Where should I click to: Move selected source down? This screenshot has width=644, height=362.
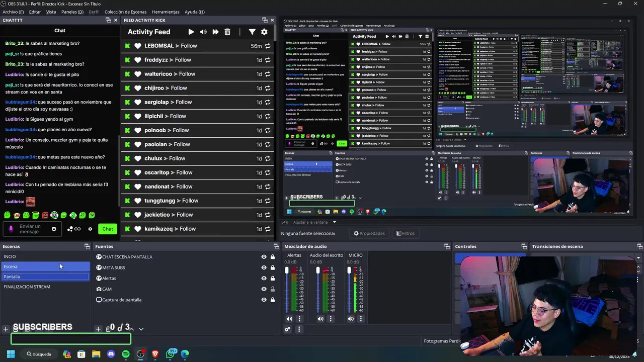click(x=141, y=329)
